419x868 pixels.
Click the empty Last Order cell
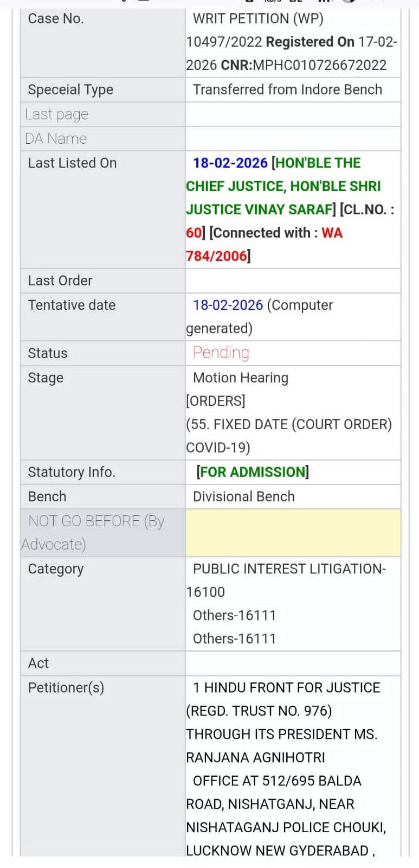(x=293, y=280)
